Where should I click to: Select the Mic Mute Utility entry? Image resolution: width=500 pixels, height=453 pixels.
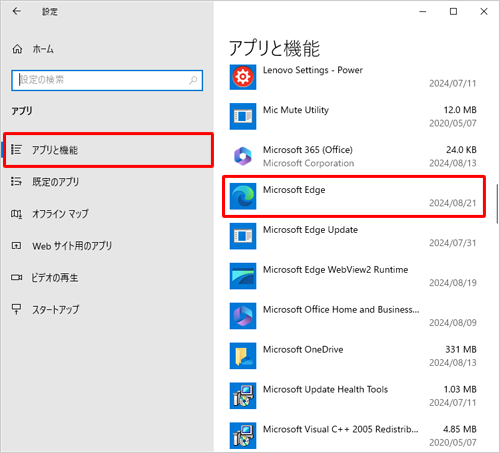[x=353, y=116]
